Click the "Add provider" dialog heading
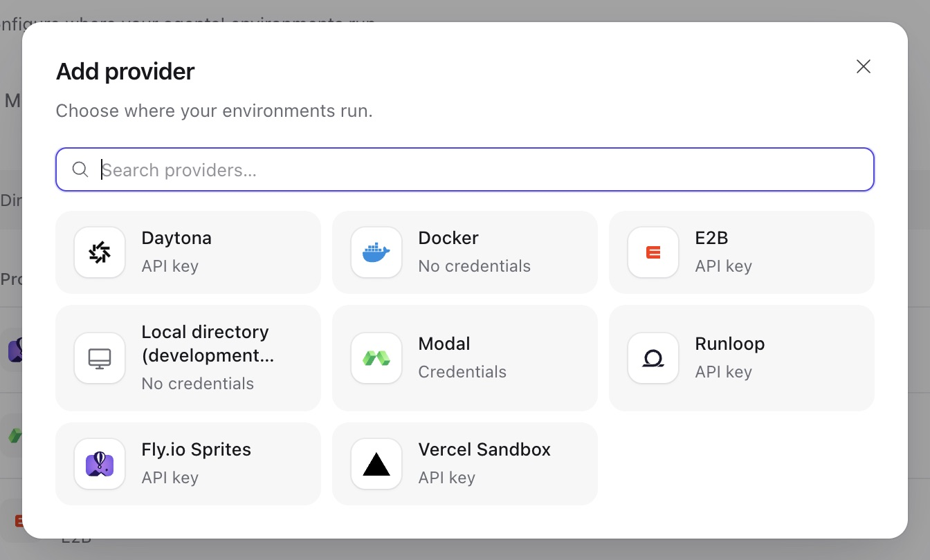Screen dimensions: 930x560 click(x=125, y=71)
